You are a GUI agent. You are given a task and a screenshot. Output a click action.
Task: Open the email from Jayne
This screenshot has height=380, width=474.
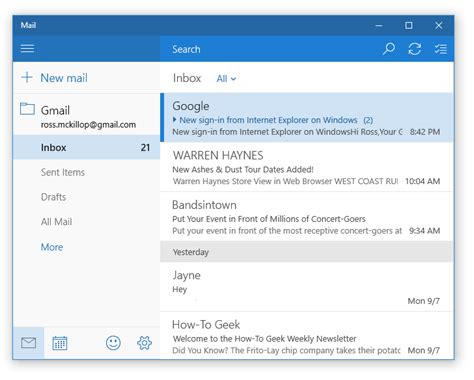tap(307, 287)
